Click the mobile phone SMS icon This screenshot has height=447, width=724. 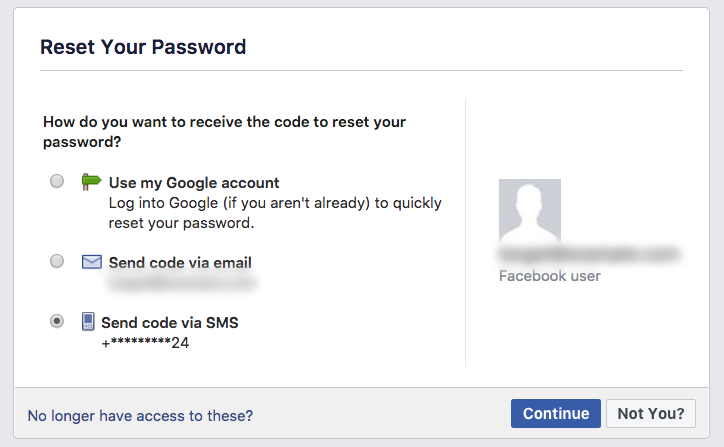[x=88, y=322]
